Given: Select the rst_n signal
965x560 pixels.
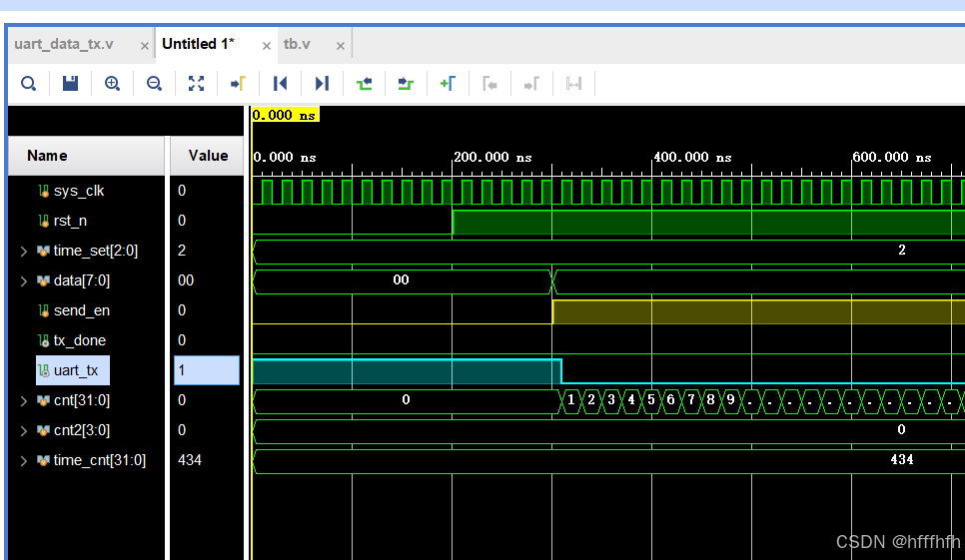Looking at the screenshot, I should 70,221.
